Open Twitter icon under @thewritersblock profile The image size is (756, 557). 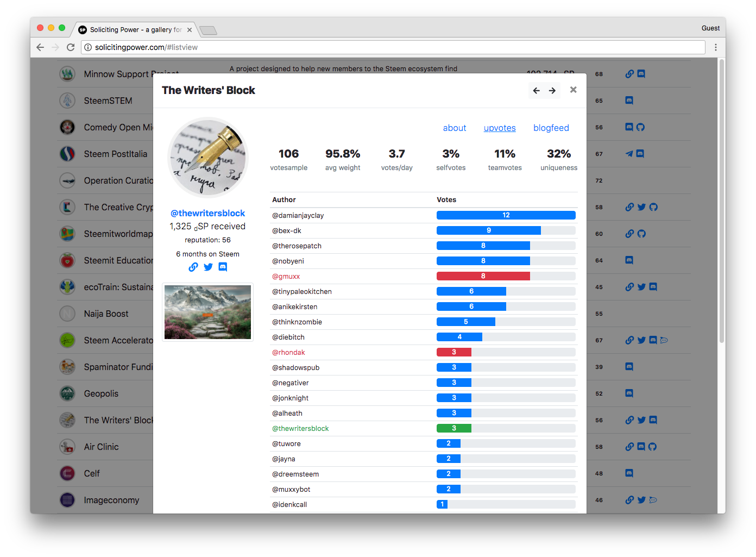pos(208,267)
